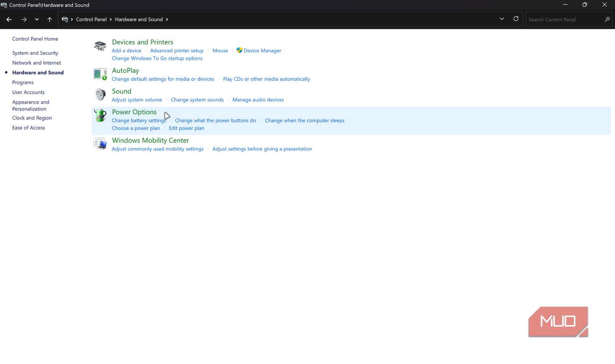This screenshot has height=364, width=615.
Task: Expand the chevron after Hardware and Sound breadcrumb
Action: tap(167, 19)
